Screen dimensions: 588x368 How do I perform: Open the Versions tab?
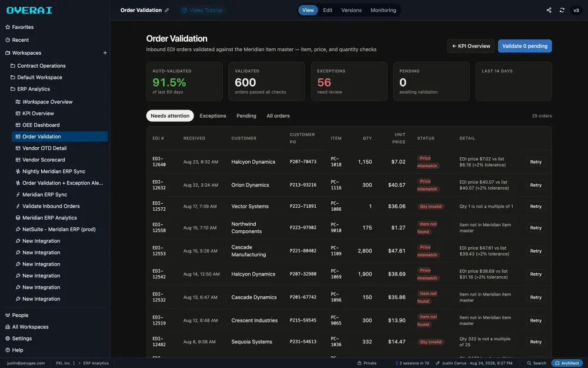point(352,10)
